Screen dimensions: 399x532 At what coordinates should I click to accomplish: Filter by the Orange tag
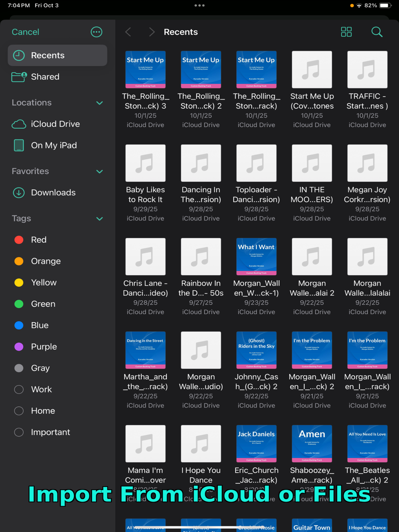(x=57, y=261)
